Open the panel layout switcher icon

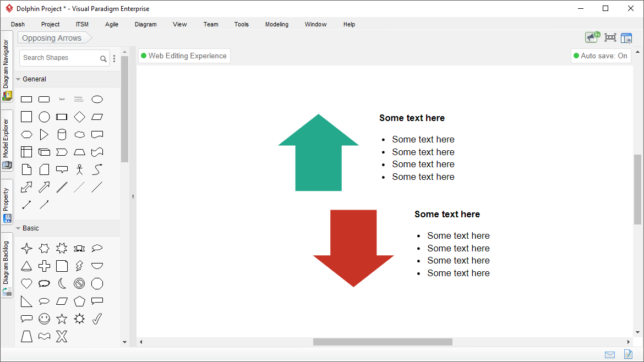click(626, 38)
